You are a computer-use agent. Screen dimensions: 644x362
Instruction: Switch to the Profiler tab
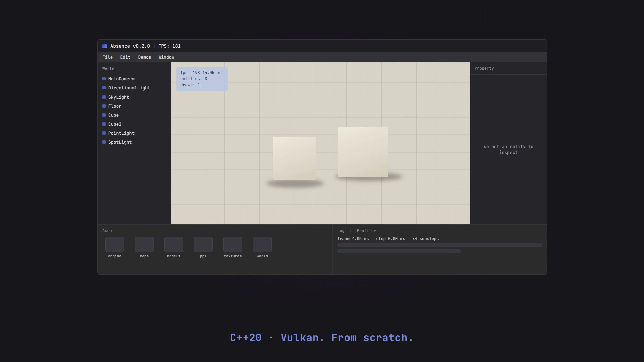coord(366,231)
